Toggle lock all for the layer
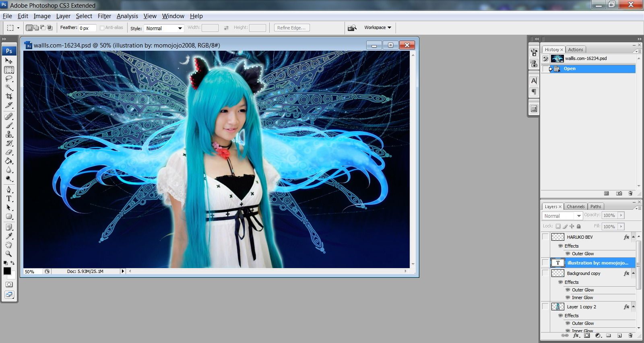 pyautogui.click(x=579, y=226)
